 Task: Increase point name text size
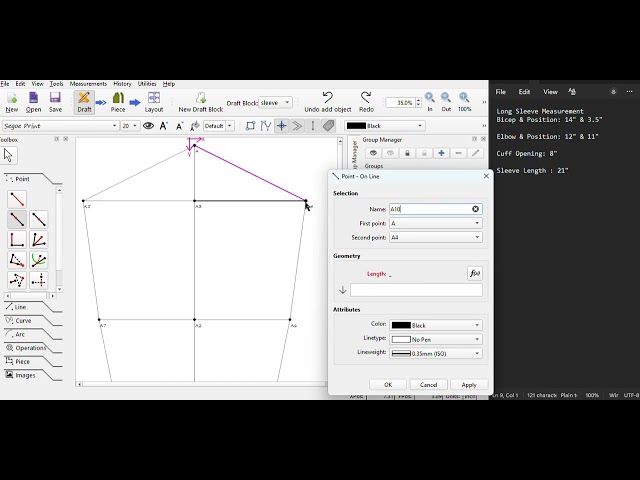164,126
